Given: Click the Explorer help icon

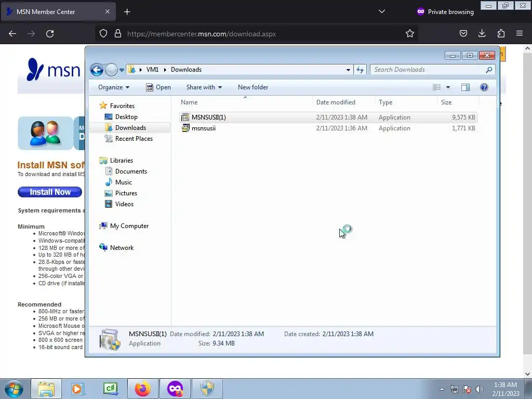Looking at the screenshot, I should pos(484,87).
